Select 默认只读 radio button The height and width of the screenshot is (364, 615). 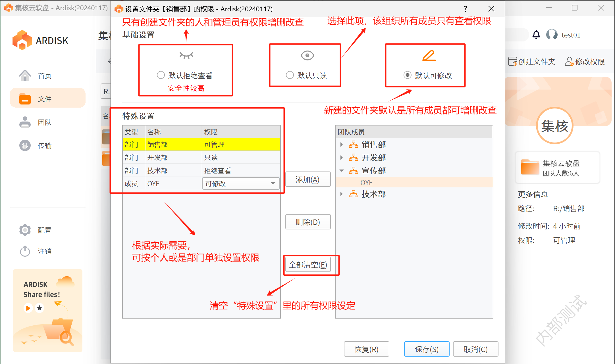tap(290, 75)
